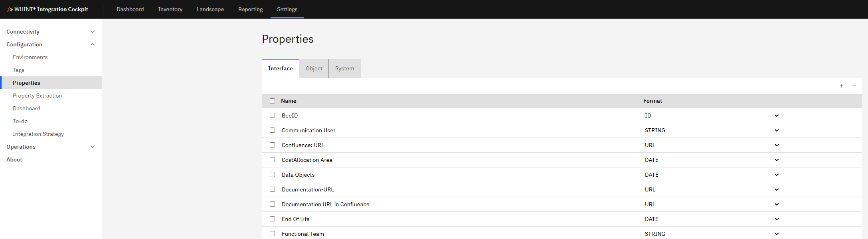Image resolution: width=868 pixels, height=239 pixels.
Task: Check the Communication User checkbox
Action: click(x=272, y=130)
